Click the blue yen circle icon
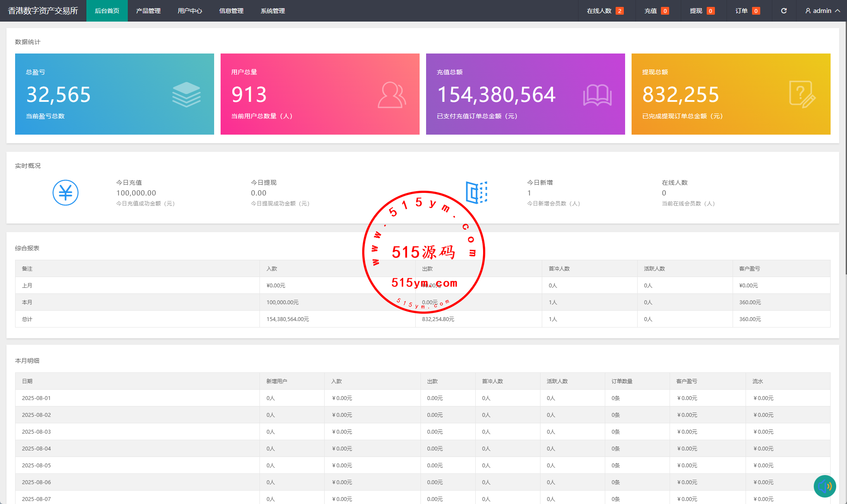Image resolution: width=847 pixels, height=504 pixels. tap(66, 192)
